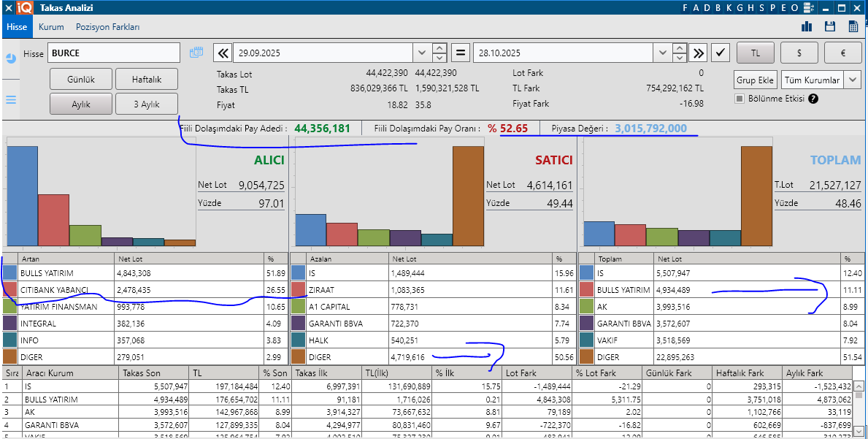Click the O shortcut letter in title bar

click(794, 8)
